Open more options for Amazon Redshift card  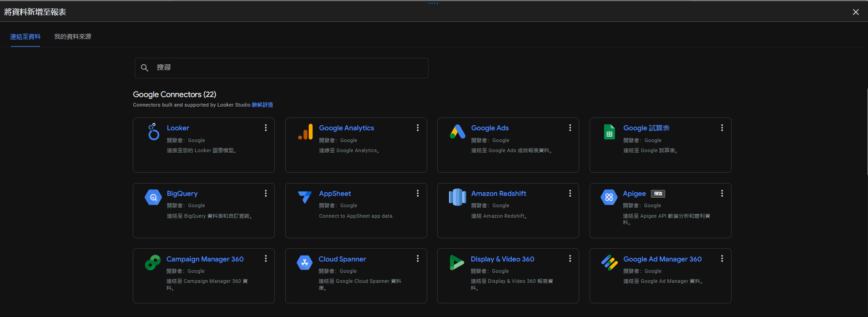pyautogui.click(x=570, y=194)
